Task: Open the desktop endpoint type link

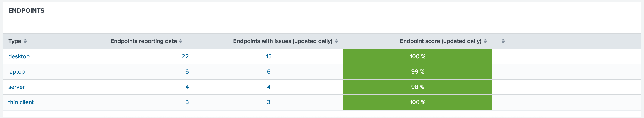Action: pyautogui.click(x=19, y=56)
